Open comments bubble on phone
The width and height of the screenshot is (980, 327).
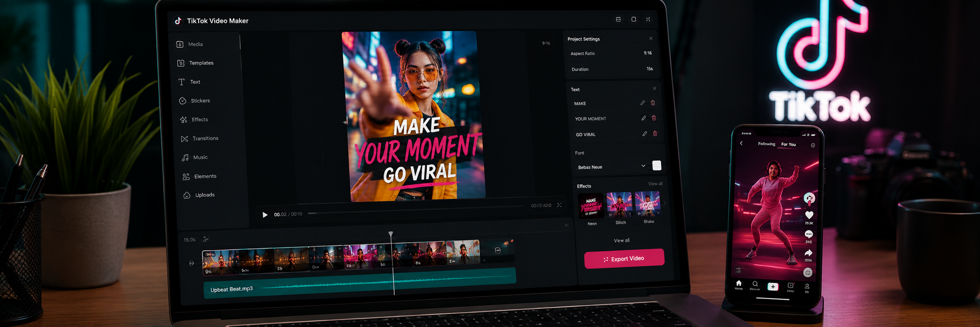point(809,234)
